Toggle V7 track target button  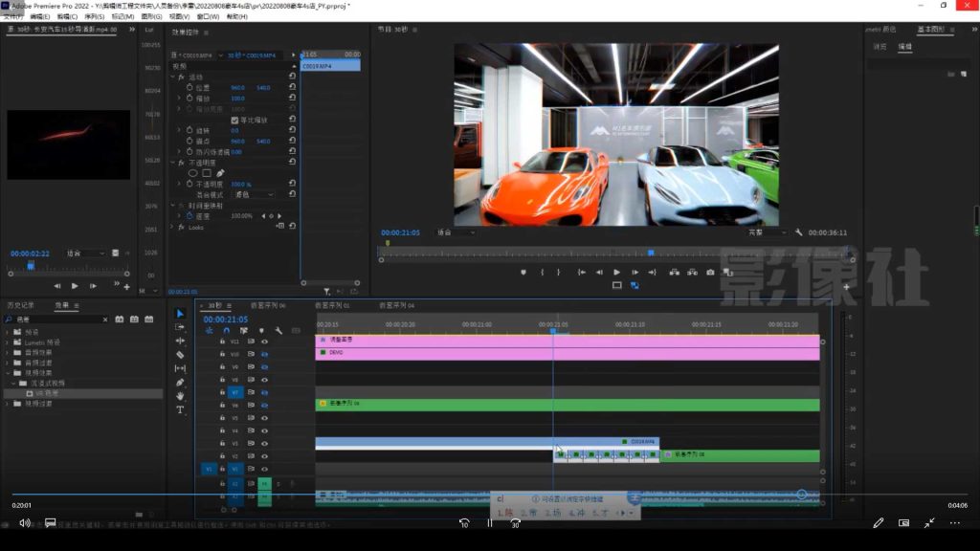click(x=235, y=392)
